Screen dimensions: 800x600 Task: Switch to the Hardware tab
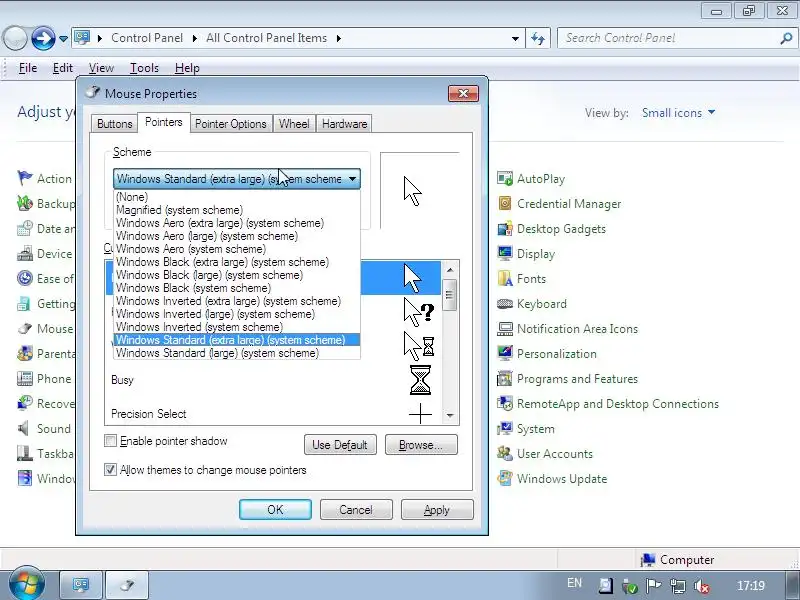click(x=344, y=124)
